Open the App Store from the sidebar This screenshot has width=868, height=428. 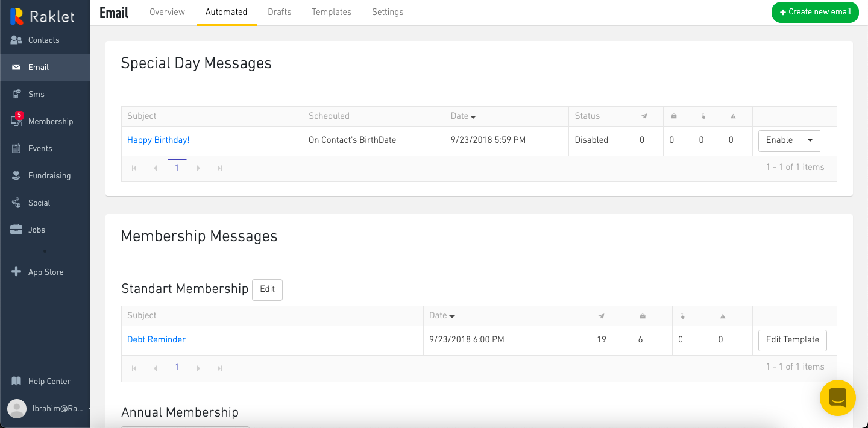coord(45,272)
